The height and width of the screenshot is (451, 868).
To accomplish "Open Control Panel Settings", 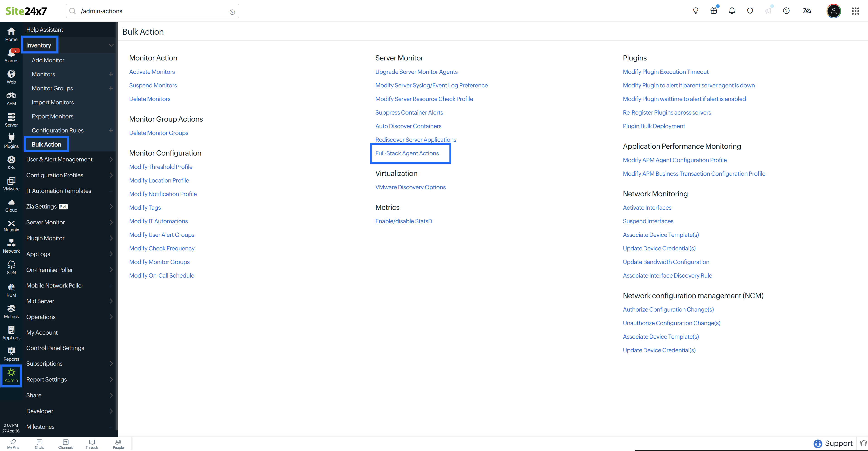I will click(x=55, y=348).
